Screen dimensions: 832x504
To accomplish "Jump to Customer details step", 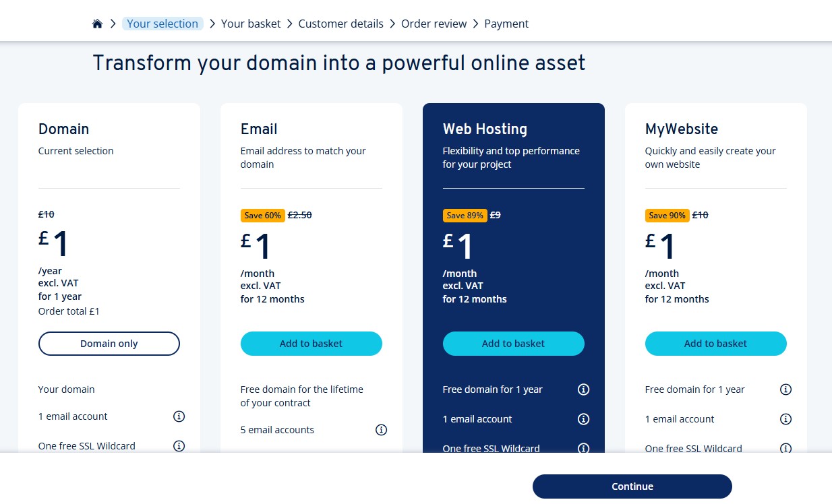I will click(x=340, y=24).
